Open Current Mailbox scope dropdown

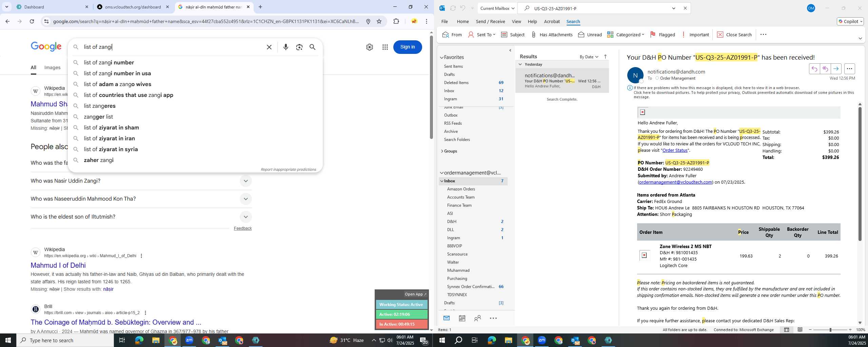pyautogui.click(x=497, y=8)
